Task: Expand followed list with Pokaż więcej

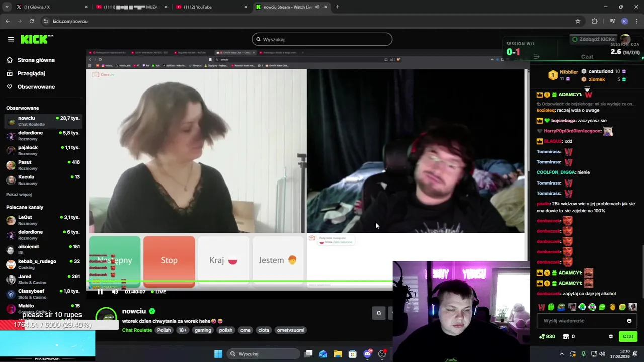Action: (19, 194)
